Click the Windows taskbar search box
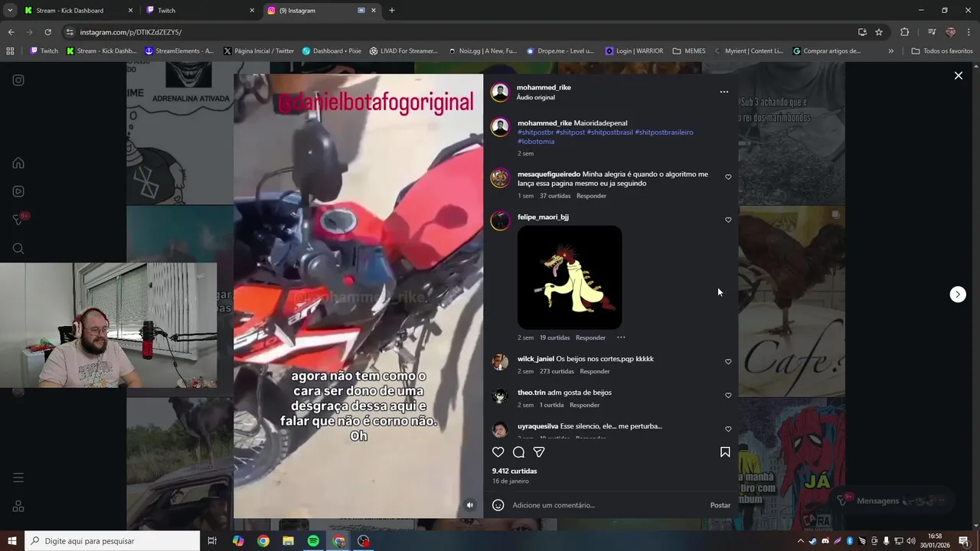 point(113,541)
